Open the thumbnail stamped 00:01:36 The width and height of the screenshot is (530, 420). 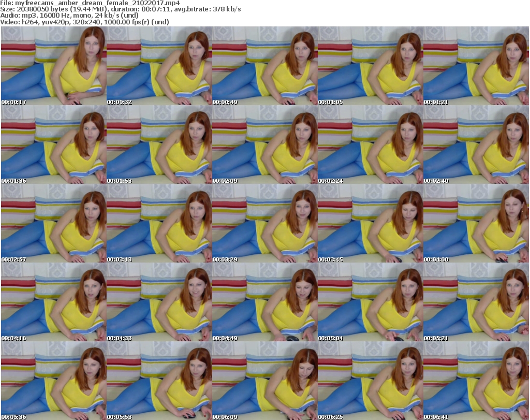[54, 144]
